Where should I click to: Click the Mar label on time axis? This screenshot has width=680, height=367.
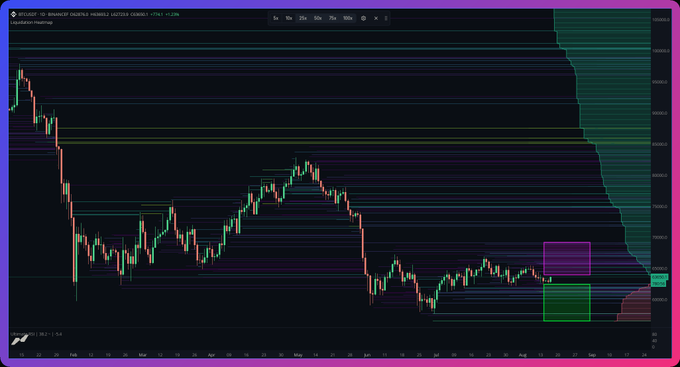142,355
